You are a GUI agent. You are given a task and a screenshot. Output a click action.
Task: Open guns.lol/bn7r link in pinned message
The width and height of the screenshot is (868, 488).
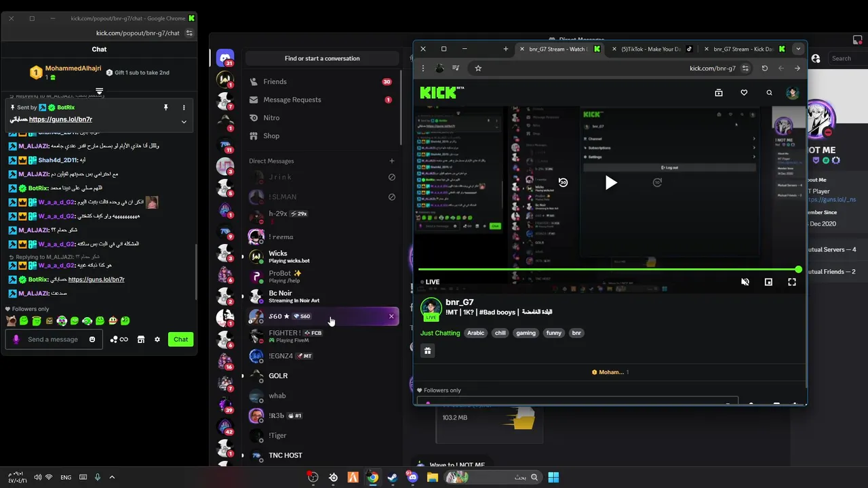60,119
